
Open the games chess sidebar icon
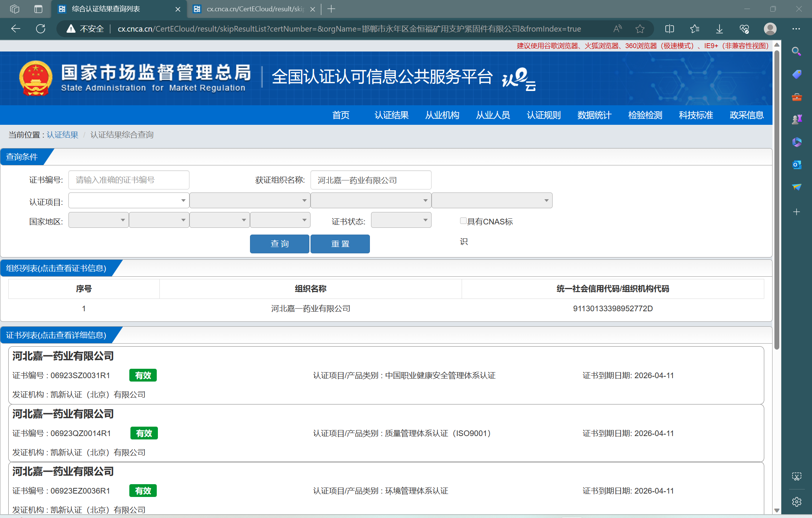point(797,120)
